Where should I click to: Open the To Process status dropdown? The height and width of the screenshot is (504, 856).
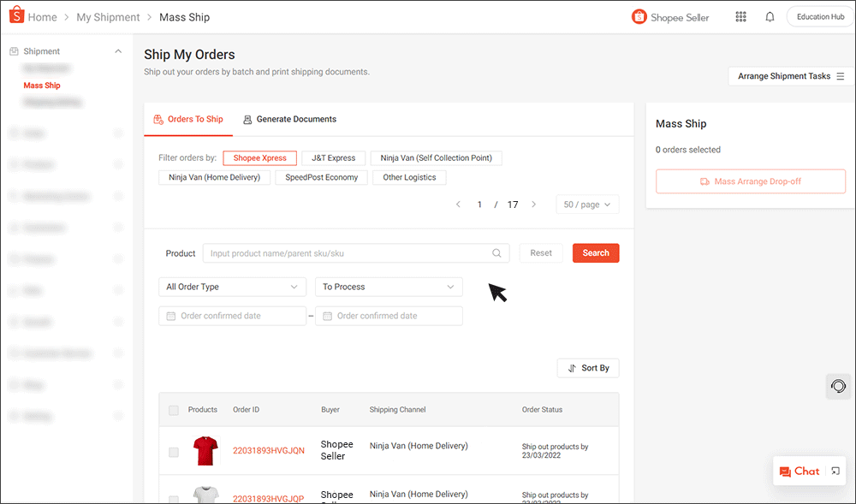pos(389,288)
